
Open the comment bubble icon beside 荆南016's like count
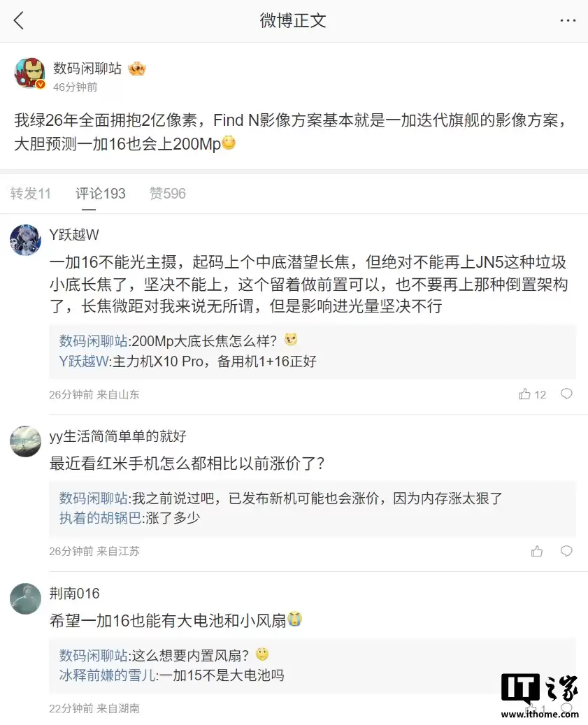pos(566,708)
